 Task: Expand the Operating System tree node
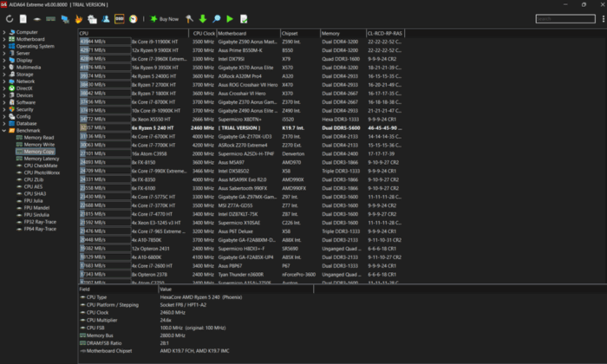(4, 46)
